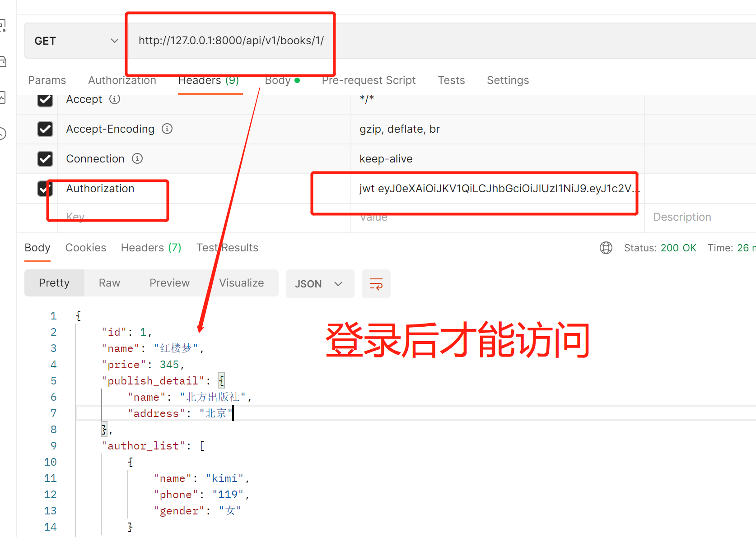Select the Pretty view button
Screen dimensions: 756x537
[x=54, y=283]
